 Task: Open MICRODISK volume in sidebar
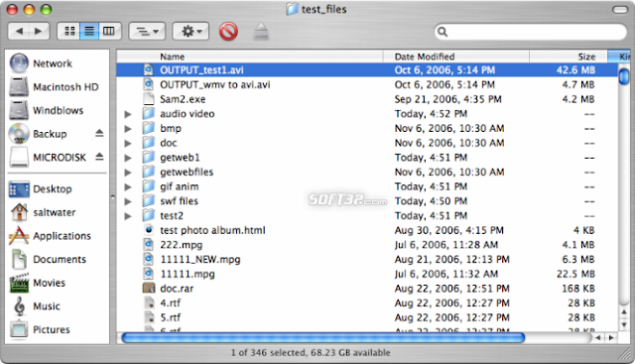pyautogui.click(x=48, y=158)
